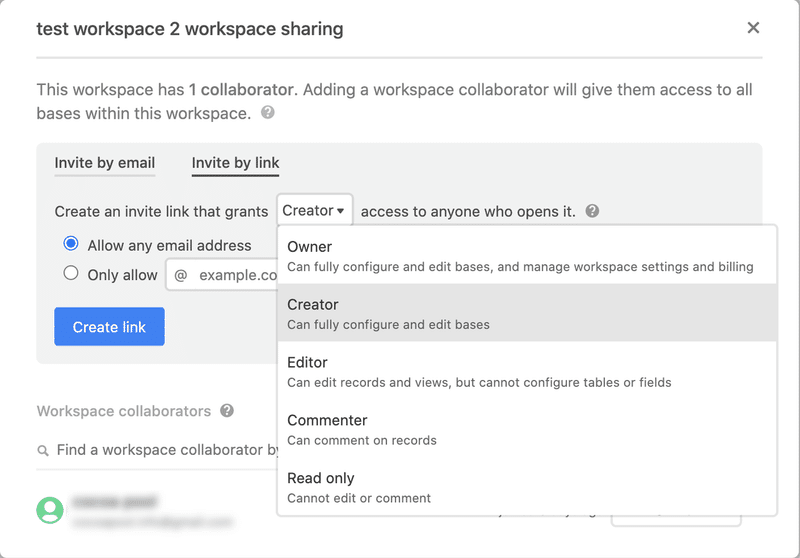The width and height of the screenshot is (800, 558).
Task: Click the green collaborator avatar
Action: pos(50,510)
